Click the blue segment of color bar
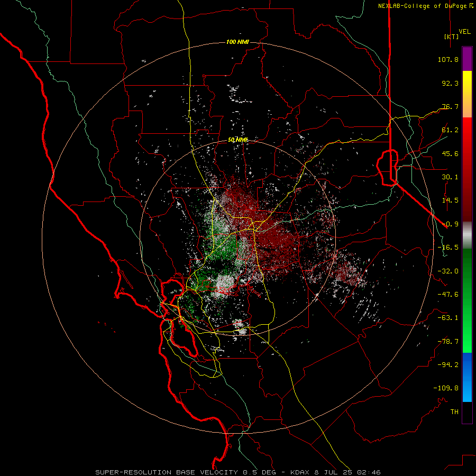 pos(467,377)
